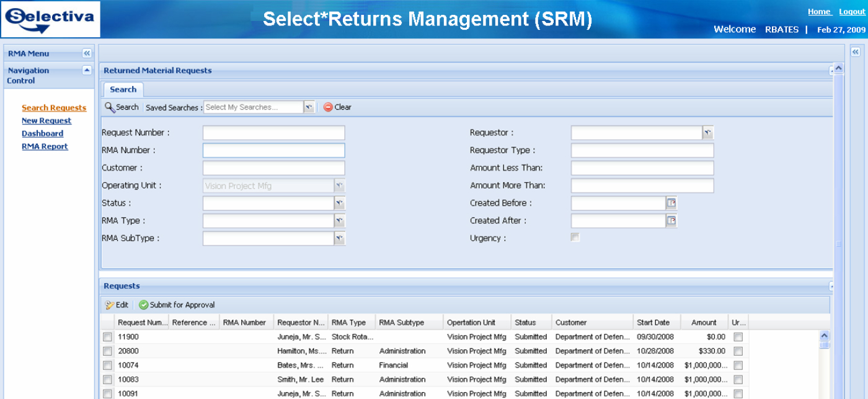Click the Logout link in header
Viewport: 868px width, 399px height.
tap(852, 12)
